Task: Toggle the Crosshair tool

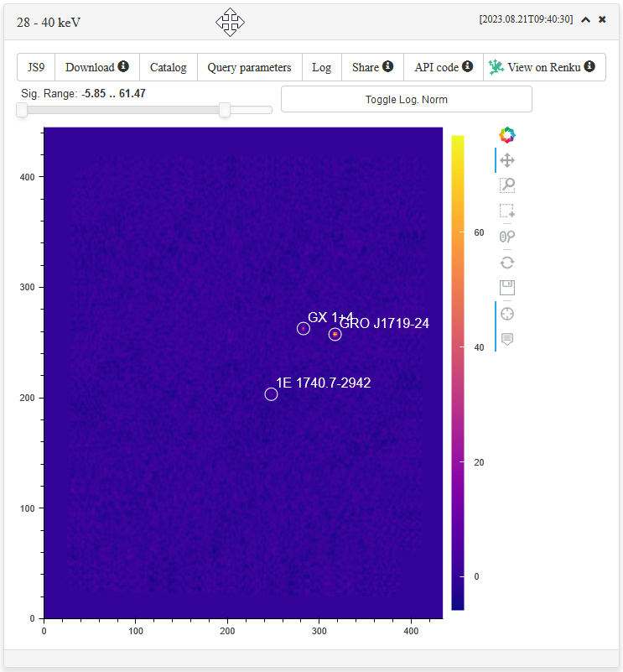Action: tap(507, 314)
